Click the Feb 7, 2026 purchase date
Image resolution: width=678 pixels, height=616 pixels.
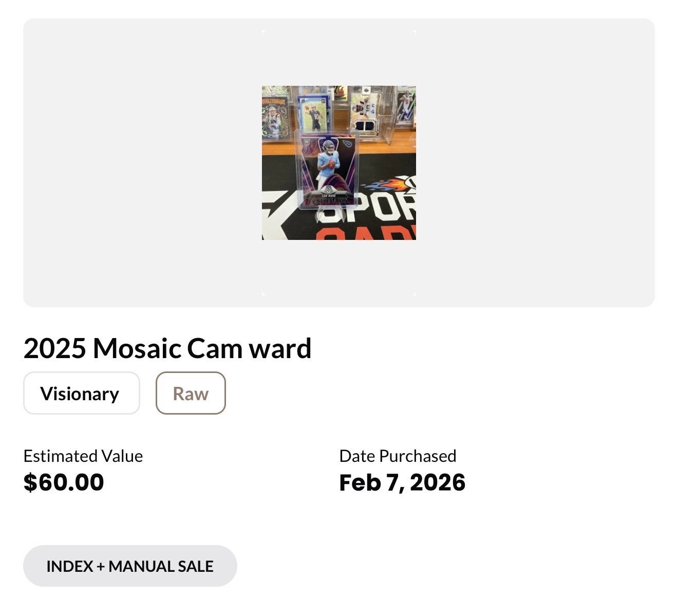(x=402, y=482)
